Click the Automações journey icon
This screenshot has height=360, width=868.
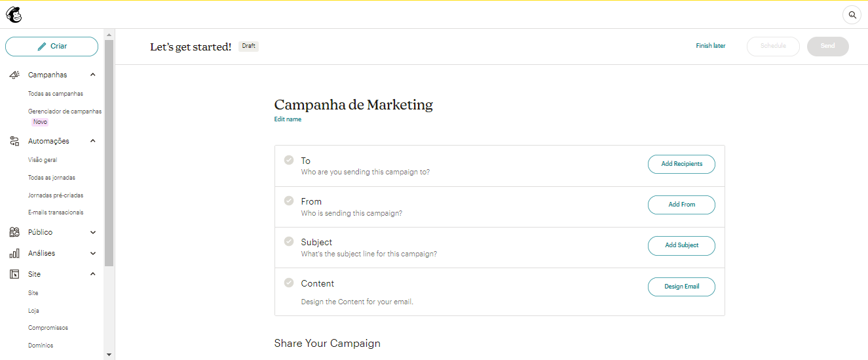point(14,141)
